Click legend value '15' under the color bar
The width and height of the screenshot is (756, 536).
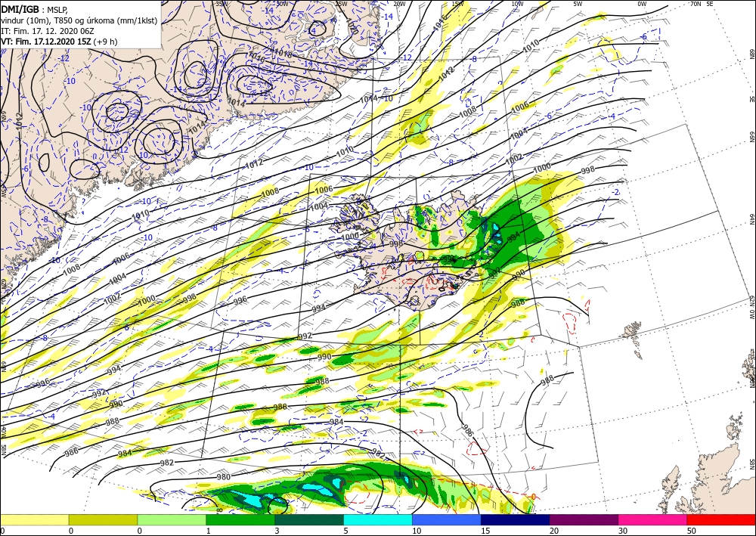point(485,531)
